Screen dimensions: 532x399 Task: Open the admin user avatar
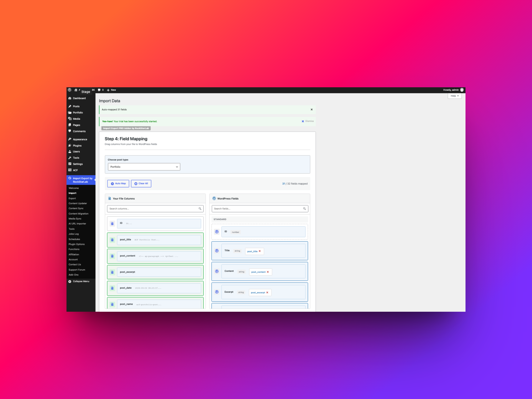pyautogui.click(x=462, y=90)
